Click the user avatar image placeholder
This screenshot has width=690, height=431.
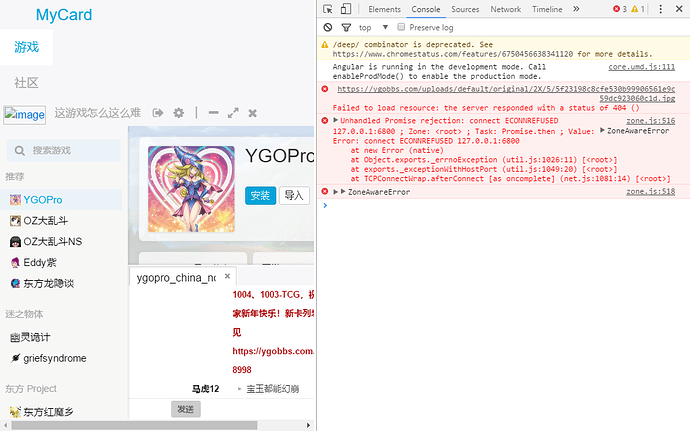25,115
